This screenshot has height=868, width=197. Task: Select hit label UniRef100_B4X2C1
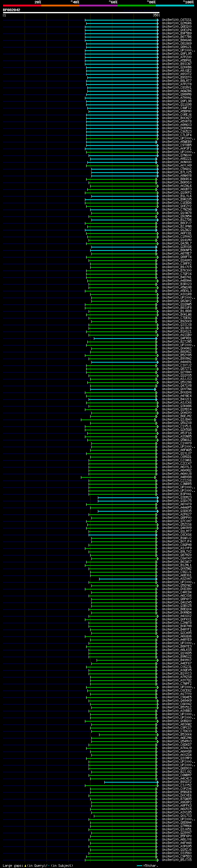pyautogui.click(x=176, y=399)
